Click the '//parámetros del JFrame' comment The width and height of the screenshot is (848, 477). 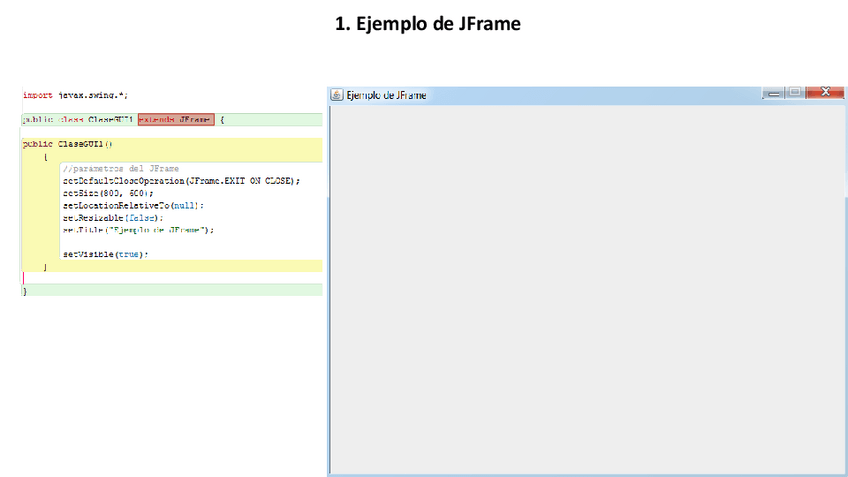(x=121, y=169)
